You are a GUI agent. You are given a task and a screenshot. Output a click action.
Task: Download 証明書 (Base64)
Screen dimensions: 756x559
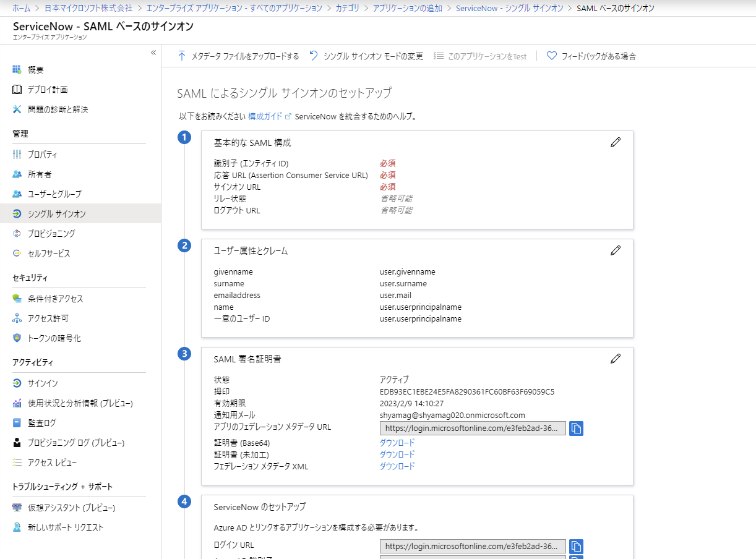(x=397, y=443)
